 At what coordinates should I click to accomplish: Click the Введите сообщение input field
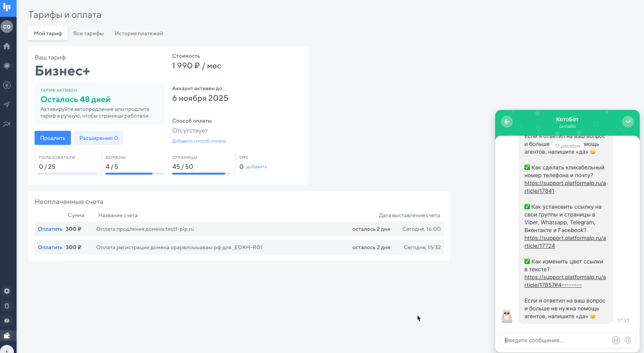click(x=556, y=340)
